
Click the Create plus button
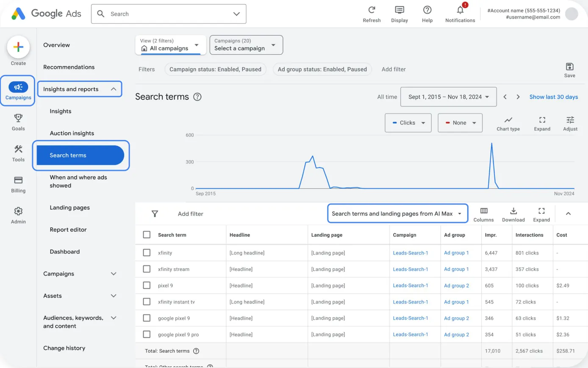tap(18, 47)
